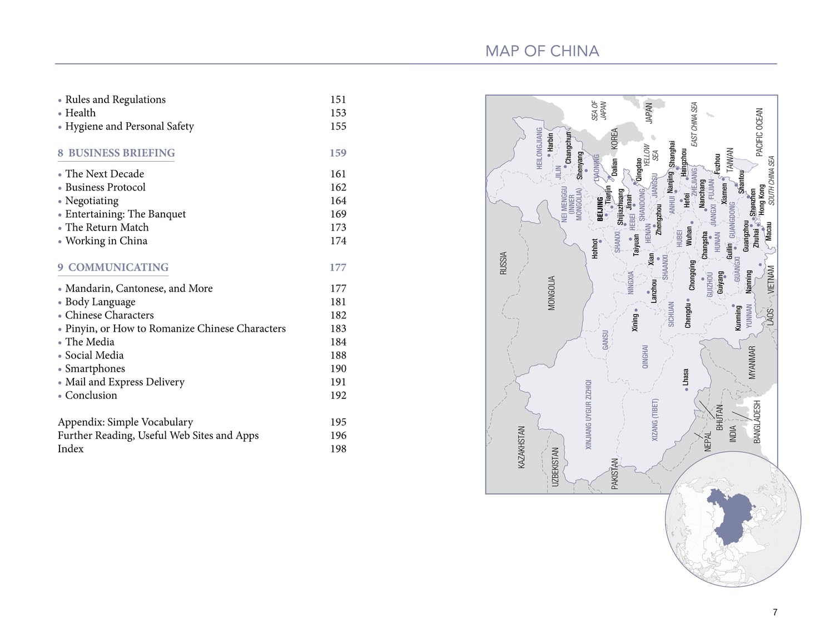Image resolution: width=834 pixels, height=644 pixels.
Task: Click page number 7 at page bottom
Action: 775,612
